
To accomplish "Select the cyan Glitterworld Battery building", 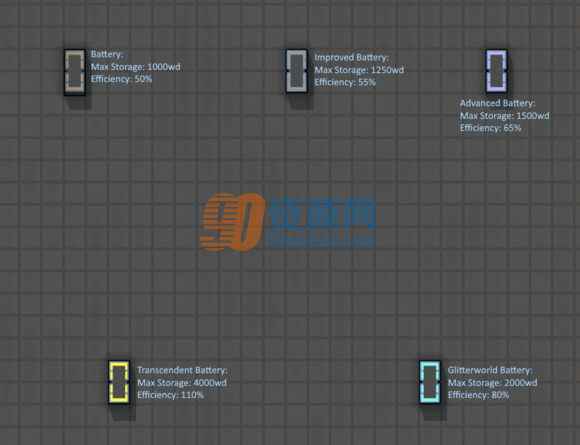I will tap(430, 382).
